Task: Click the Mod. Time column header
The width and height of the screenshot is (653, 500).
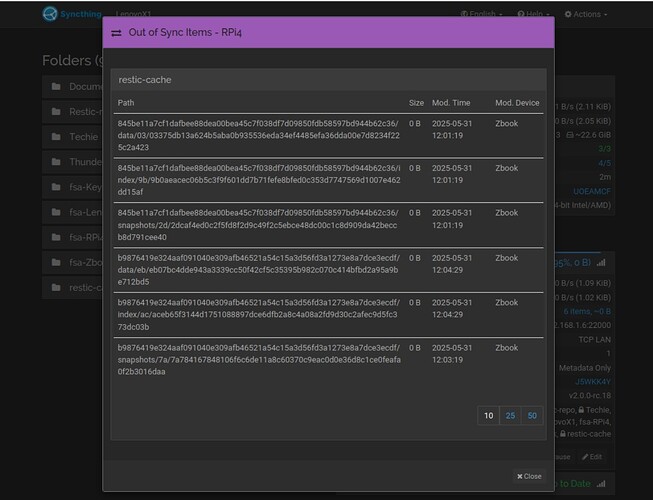Action: (451, 103)
